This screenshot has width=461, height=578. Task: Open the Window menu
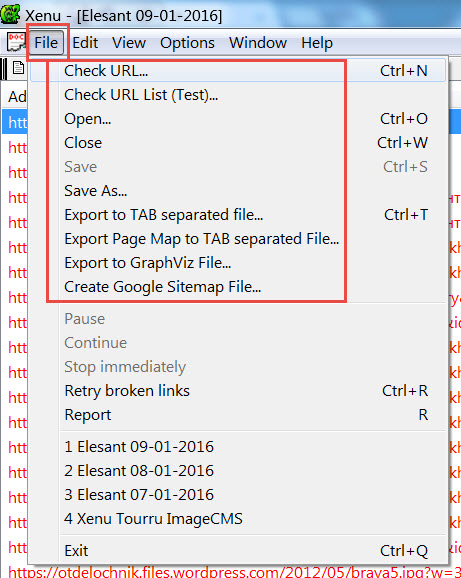258,43
